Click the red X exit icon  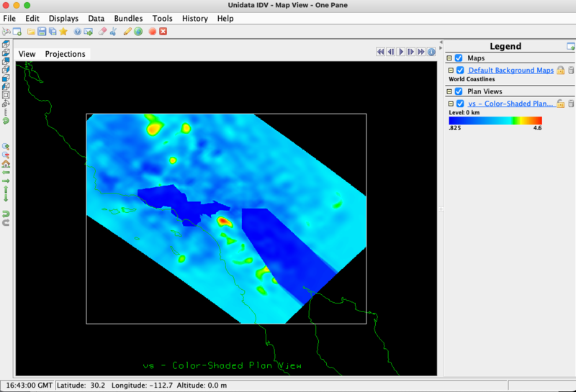(x=163, y=32)
